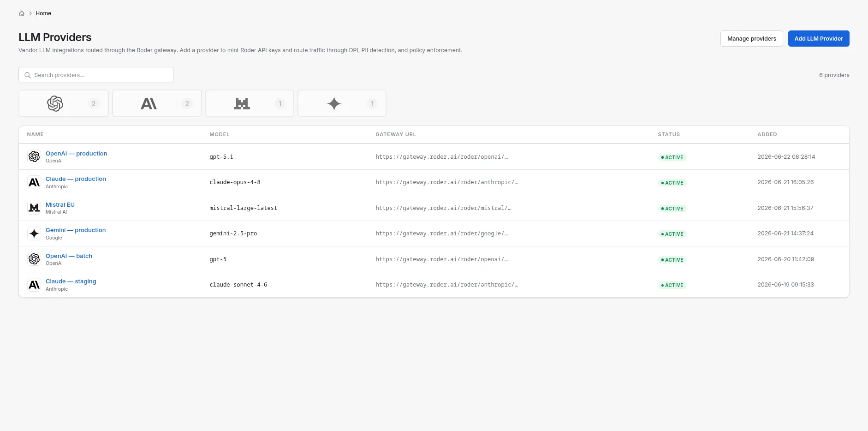Click the OpenAI icon in the batch row

(34, 259)
